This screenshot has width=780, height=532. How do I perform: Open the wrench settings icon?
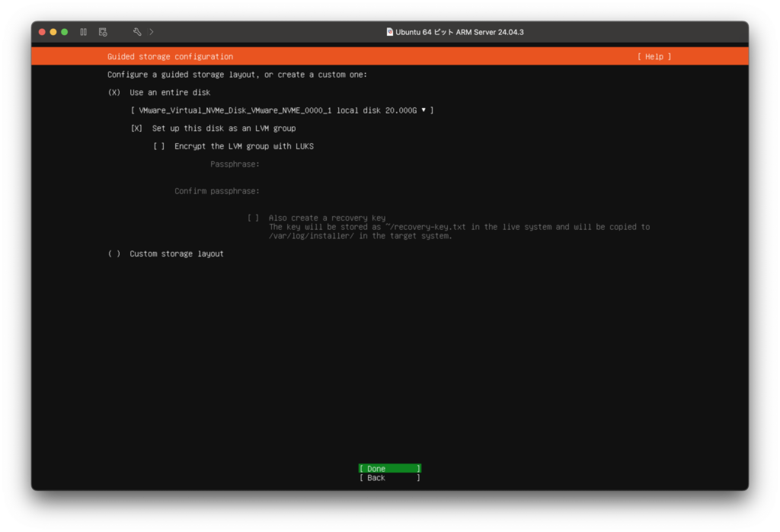coord(137,32)
